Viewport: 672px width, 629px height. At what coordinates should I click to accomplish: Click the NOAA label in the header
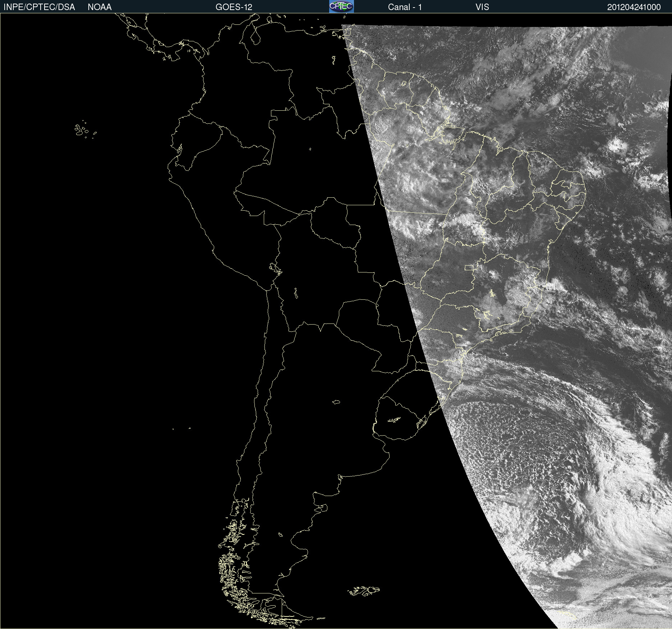point(100,7)
